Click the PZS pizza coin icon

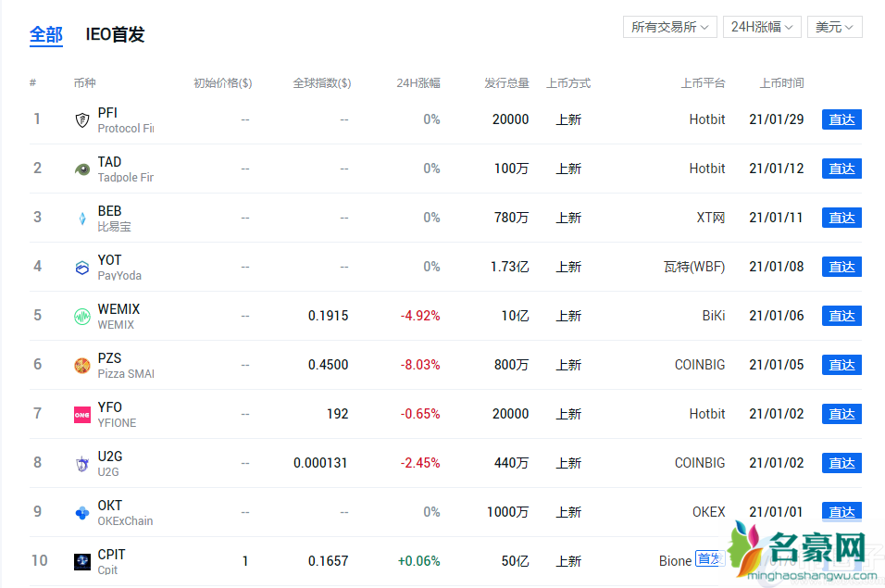(82, 366)
